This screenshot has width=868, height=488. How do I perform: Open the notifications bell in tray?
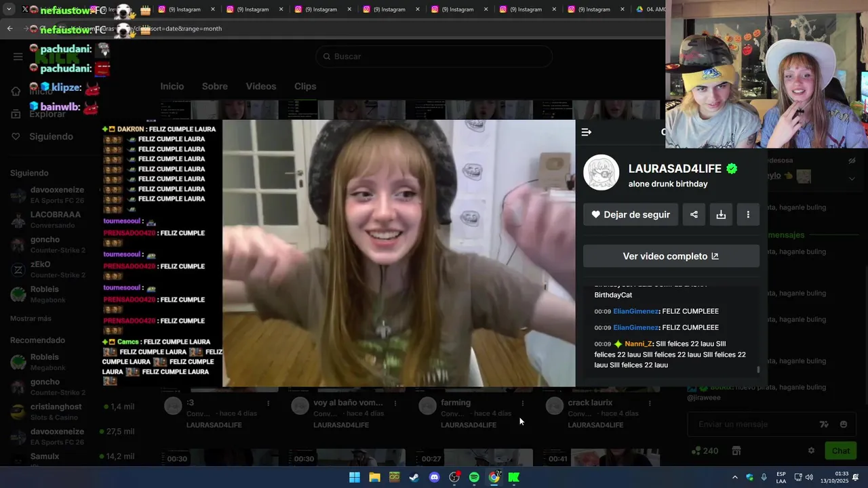pyautogui.click(x=856, y=477)
